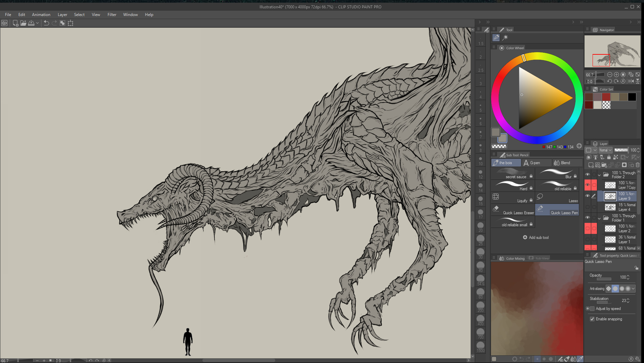Hide Folder 2 via its eye icon

point(588,174)
